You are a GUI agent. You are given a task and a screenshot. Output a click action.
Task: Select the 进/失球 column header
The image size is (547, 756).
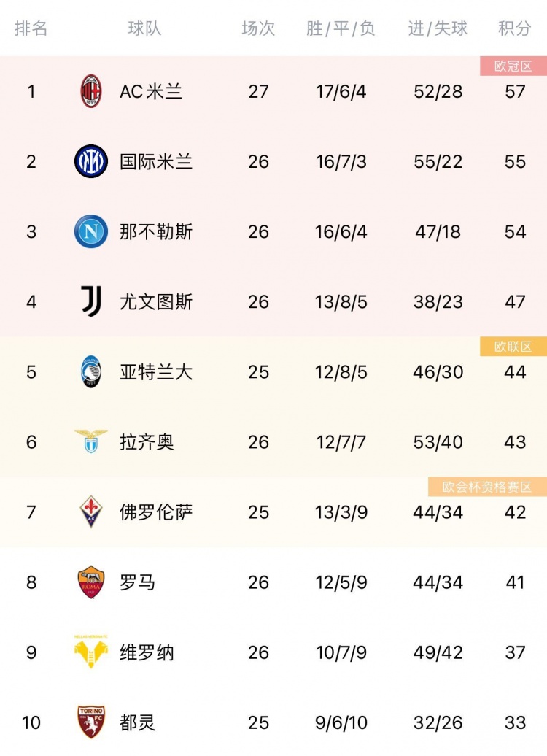[x=438, y=28]
